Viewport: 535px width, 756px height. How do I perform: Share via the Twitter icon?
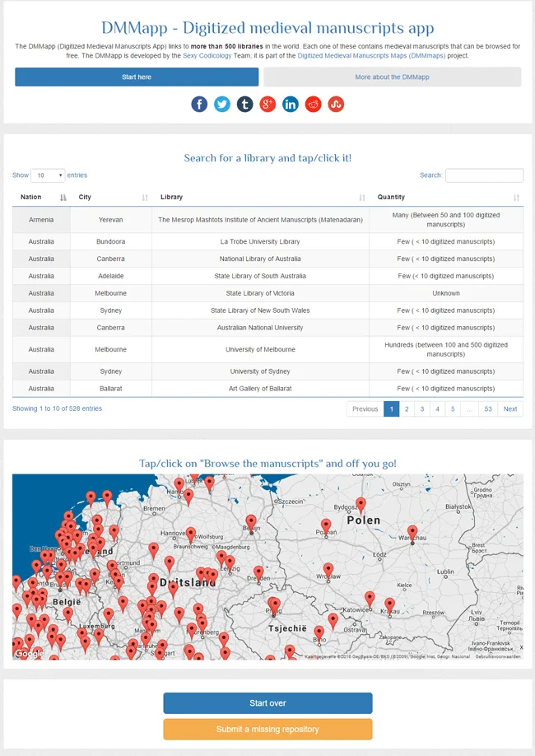pos(222,104)
